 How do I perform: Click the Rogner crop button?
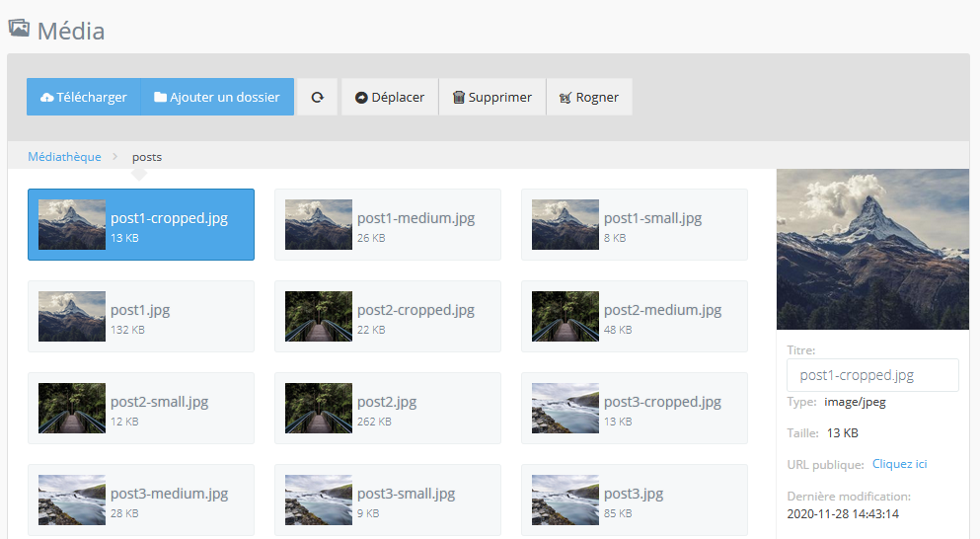pos(589,97)
